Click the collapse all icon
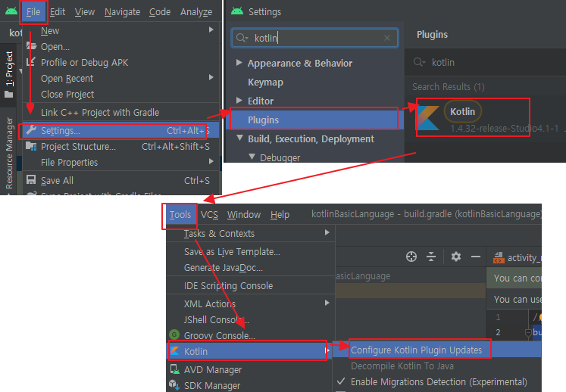Image resolution: width=566 pixels, height=392 pixels. pos(431,257)
